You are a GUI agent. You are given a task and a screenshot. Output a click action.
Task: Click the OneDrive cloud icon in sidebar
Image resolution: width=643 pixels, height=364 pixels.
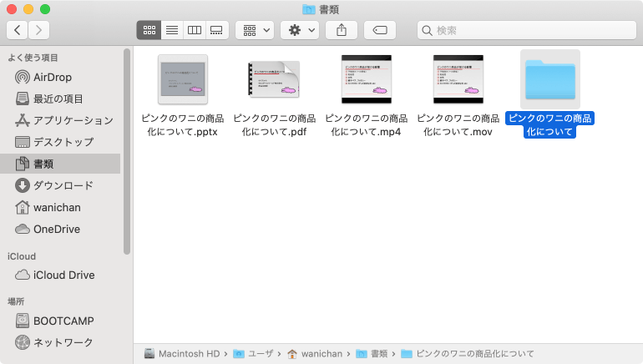click(x=23, y=229)
